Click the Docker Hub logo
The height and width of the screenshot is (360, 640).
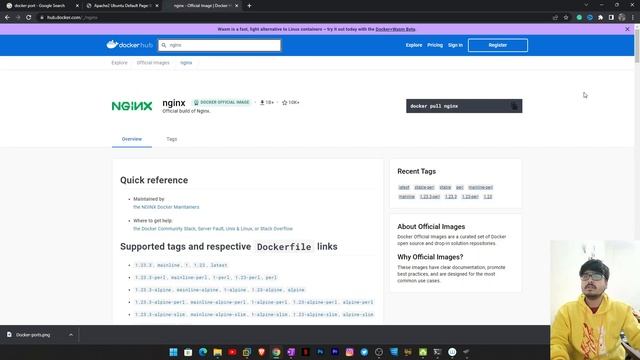pyautogui.click(x=129, y=45)
